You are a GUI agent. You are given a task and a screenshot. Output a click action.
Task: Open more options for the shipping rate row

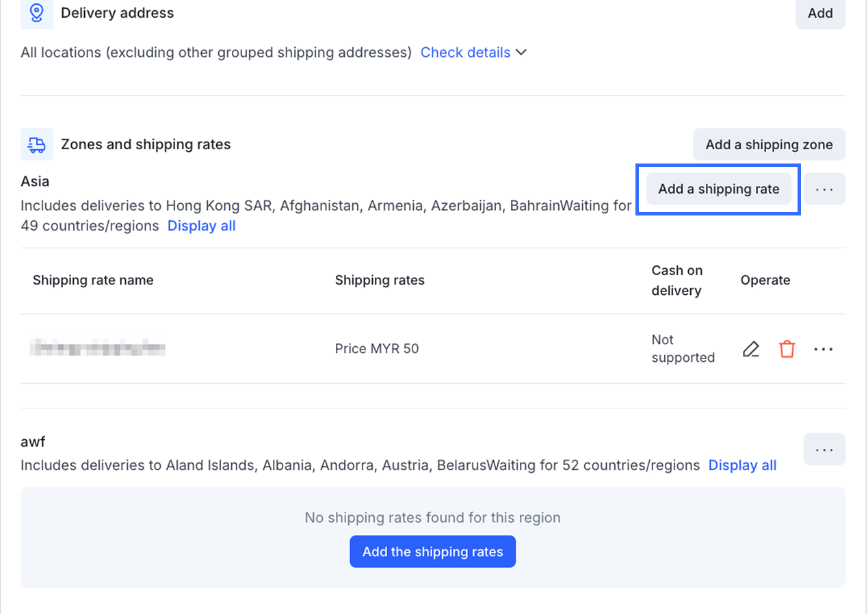[x=824, y=349]
